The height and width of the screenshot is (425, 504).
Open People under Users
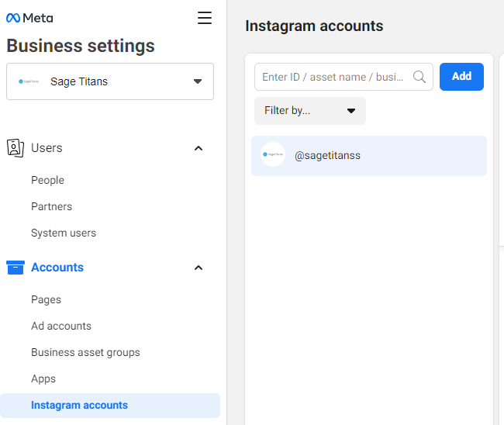[47, 181]
